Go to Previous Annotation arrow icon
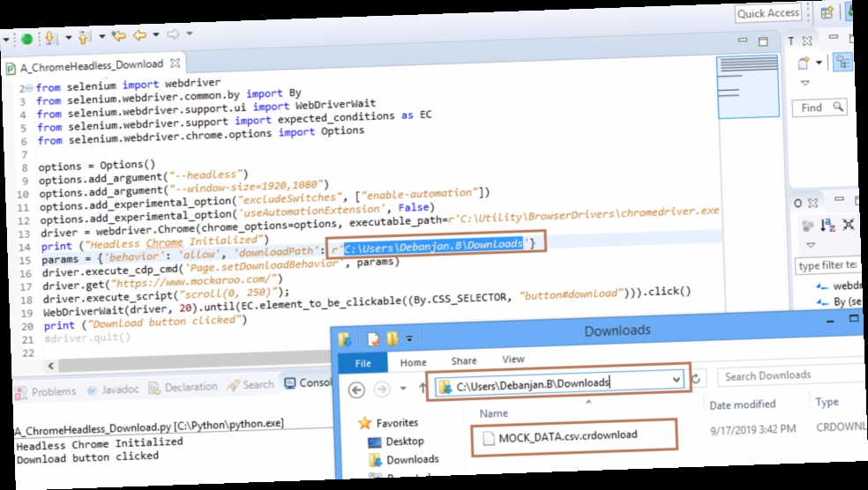The image size is (868, 490). click(x=84, y=37)
